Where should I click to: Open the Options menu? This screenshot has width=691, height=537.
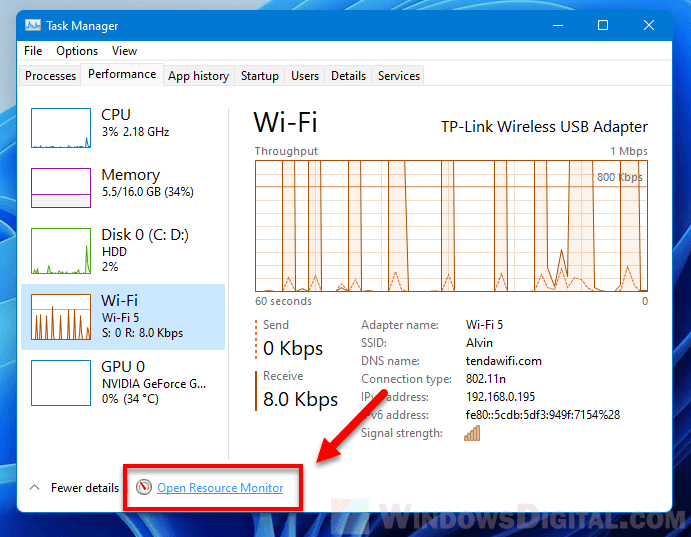click(x=77, y=51)
